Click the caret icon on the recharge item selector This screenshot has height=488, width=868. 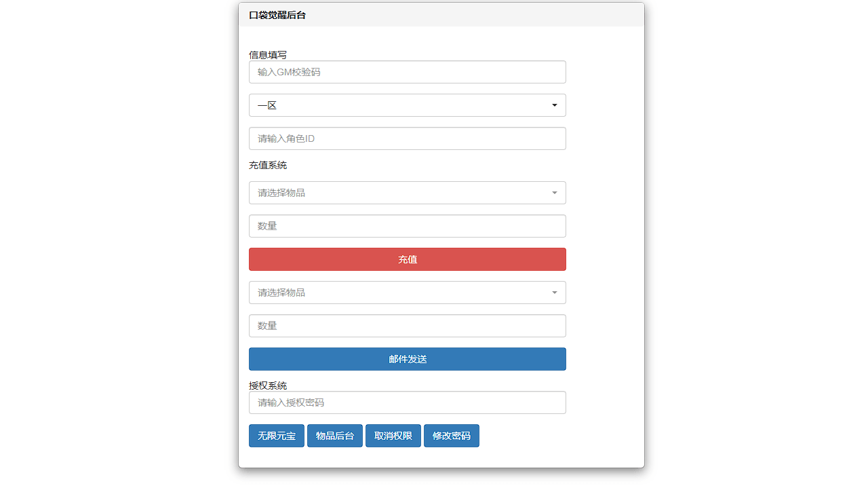point(555,193)
